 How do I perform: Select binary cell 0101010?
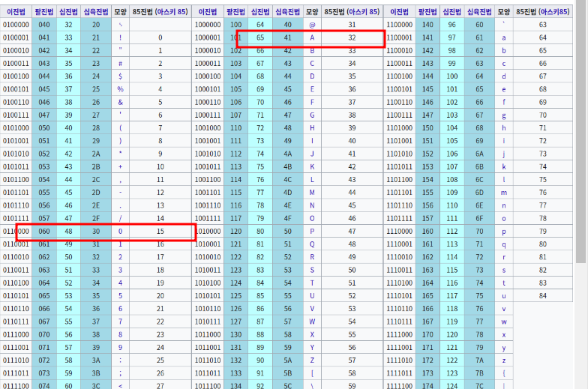tap(16, 154)
